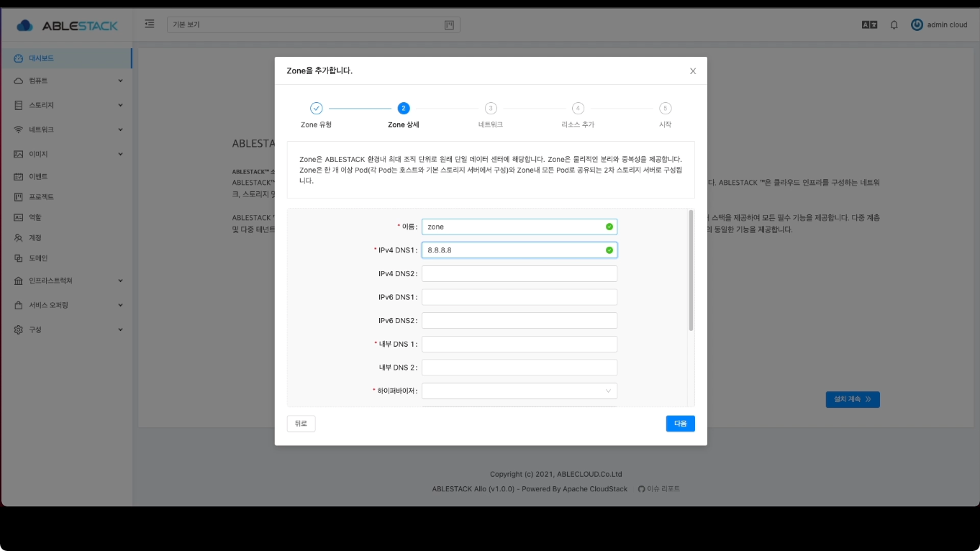This screenshot has width=980, height=551.
Task: Click the 이미지 picture icon
Action: [19, 154]
